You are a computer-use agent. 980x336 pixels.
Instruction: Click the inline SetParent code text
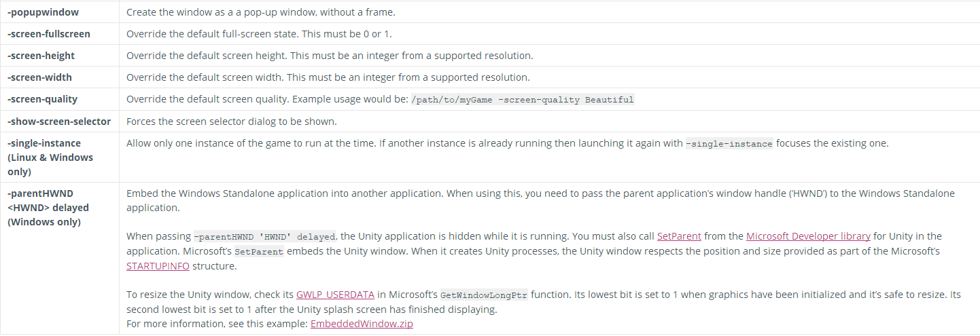(x=259, y=252)
